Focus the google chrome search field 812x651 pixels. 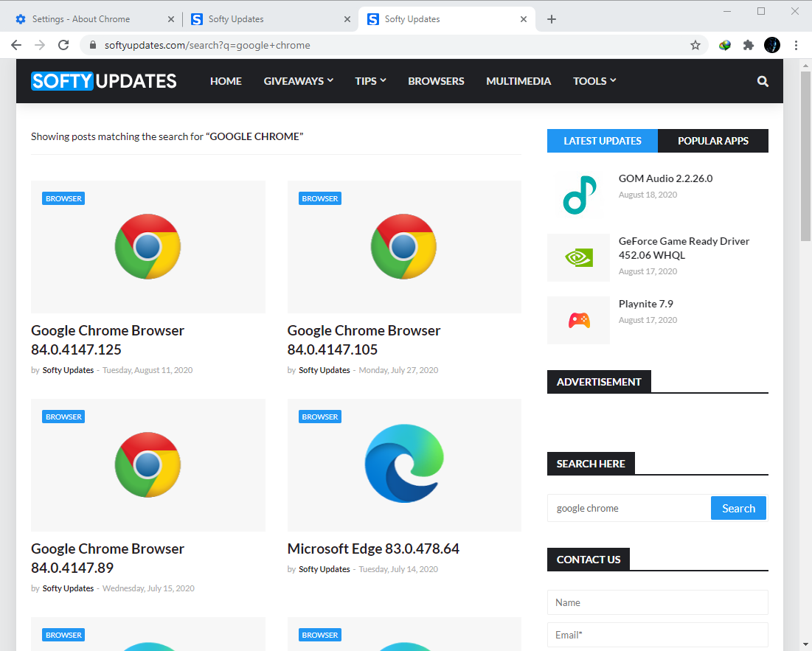pyautogui.click(x=629, y=508)
